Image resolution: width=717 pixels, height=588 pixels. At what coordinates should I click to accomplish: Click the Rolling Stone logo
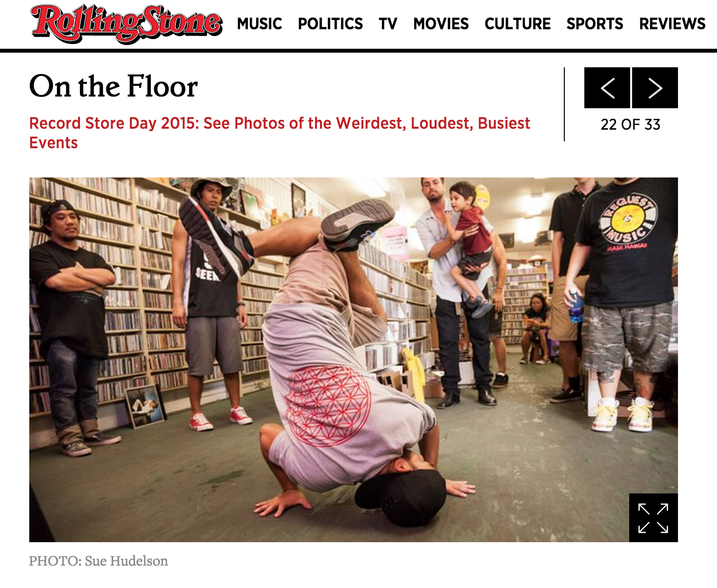click(126, 23)
